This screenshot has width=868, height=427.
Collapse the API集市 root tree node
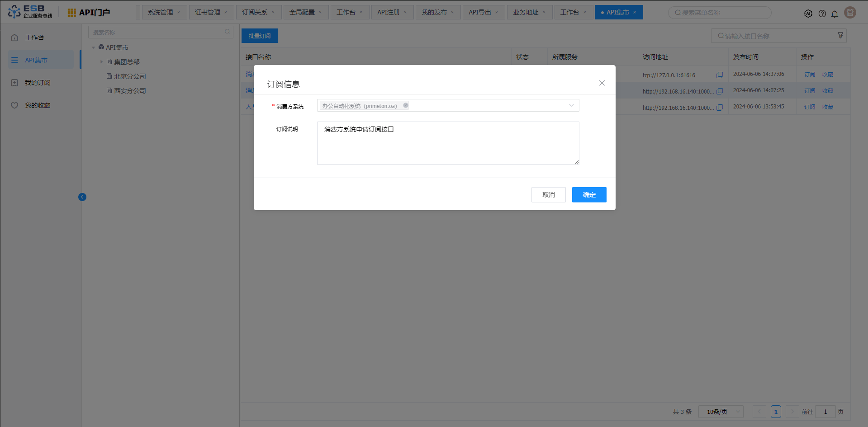click(x=94, y=47)
